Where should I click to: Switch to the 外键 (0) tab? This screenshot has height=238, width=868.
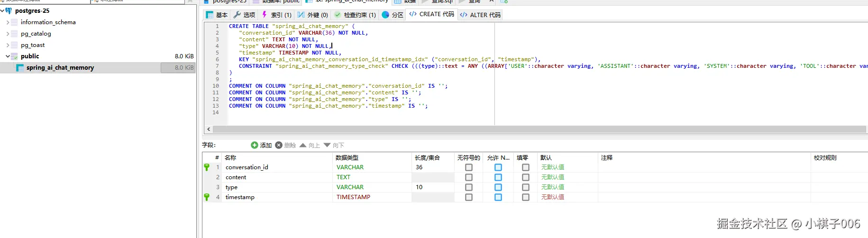[x=313, y=15]
